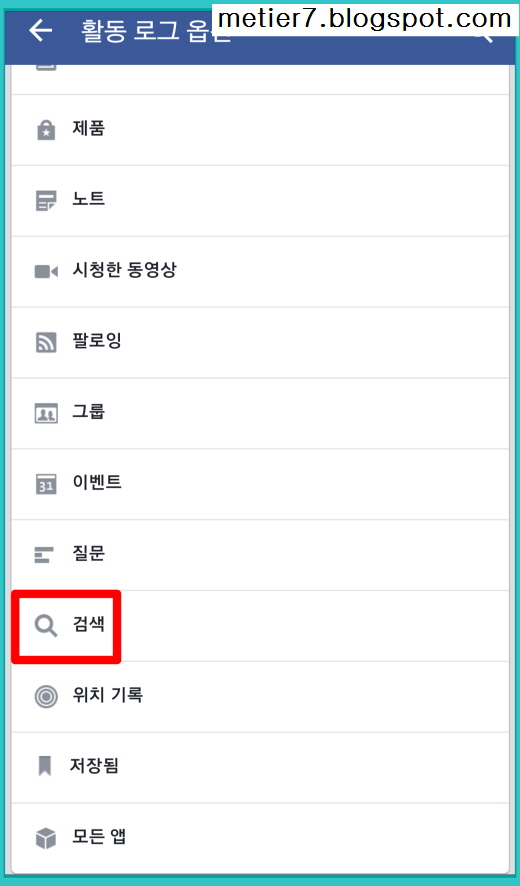This screenshot has height=886, width=520.
Task: Open the 검색 history entry
Action: pos(260,626)
